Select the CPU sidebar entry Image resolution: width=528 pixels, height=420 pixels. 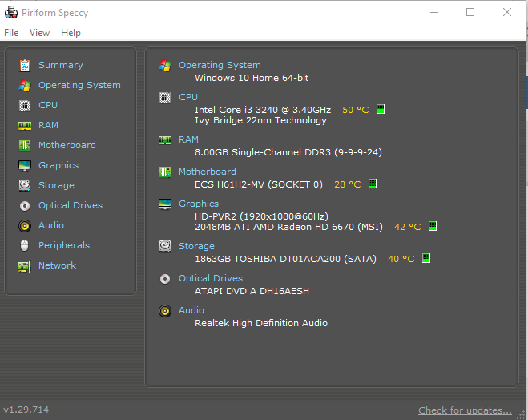[x=48, y=105]
